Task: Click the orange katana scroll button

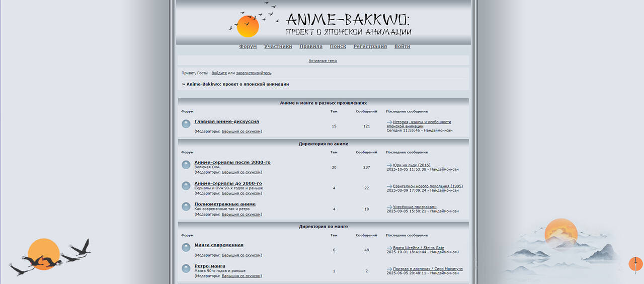Action: click(x=635, y=264)
